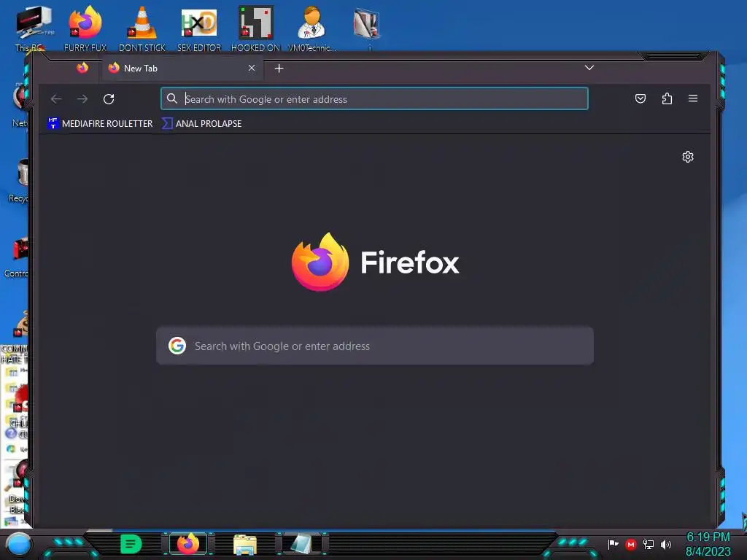747x560 pixels.
Task: Click the Google logo in search box
Action: [177, 346]
